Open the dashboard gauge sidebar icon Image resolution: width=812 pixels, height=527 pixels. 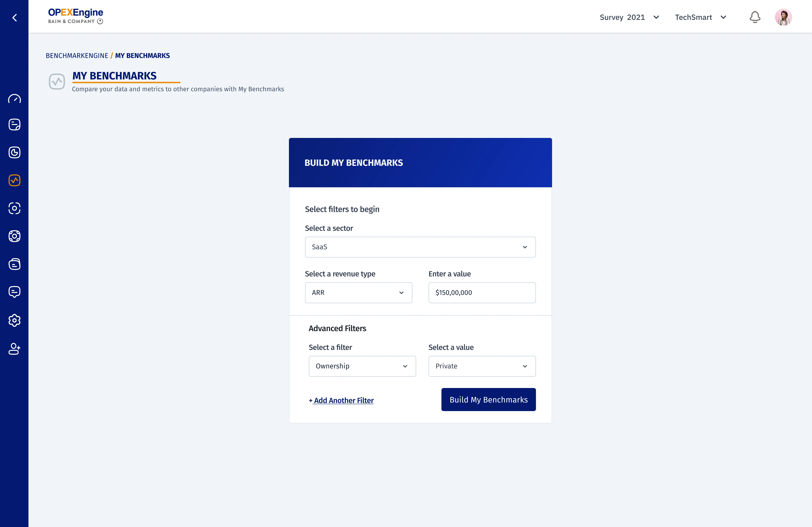pos(14,99)
